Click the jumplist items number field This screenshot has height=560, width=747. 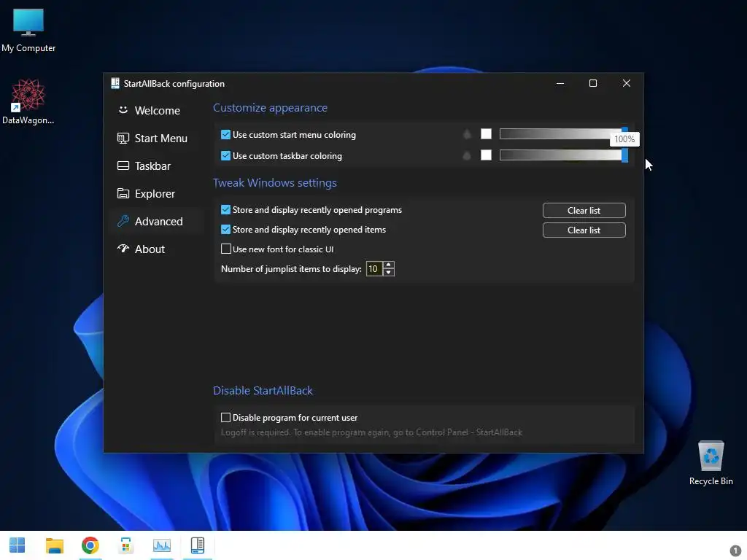point(374,269)
